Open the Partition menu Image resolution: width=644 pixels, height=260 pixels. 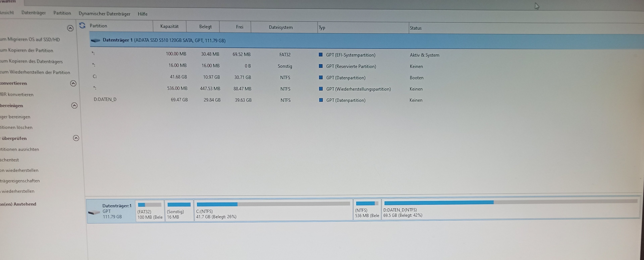coord(62,13)
